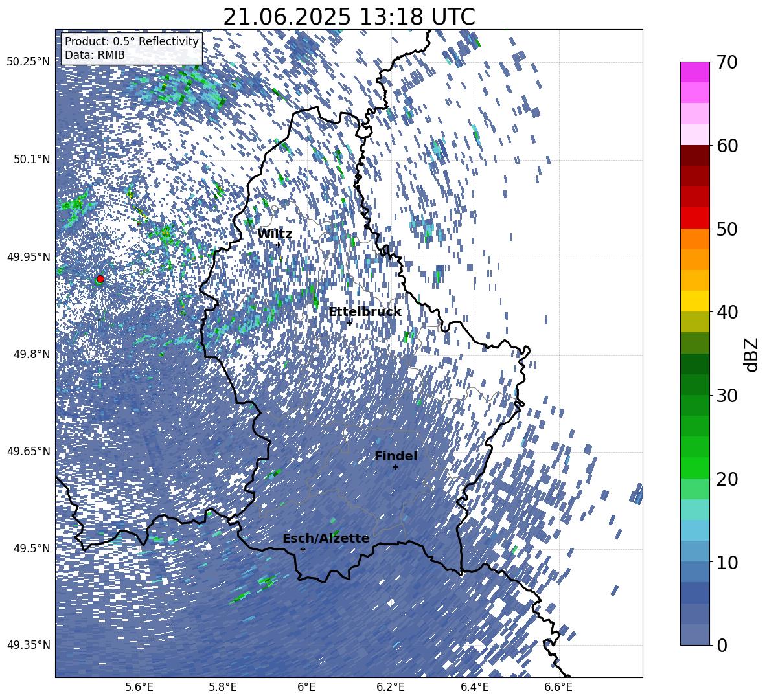Click the 49.5°N latitude label
Screen dimensions: 767x700
pyautogui.click(x=31, y=548)
